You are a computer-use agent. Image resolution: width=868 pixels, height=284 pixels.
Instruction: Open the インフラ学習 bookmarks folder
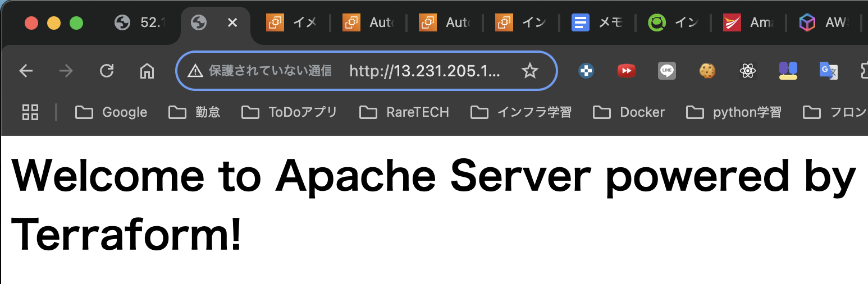pyautogui.click(x=521, y=112)
